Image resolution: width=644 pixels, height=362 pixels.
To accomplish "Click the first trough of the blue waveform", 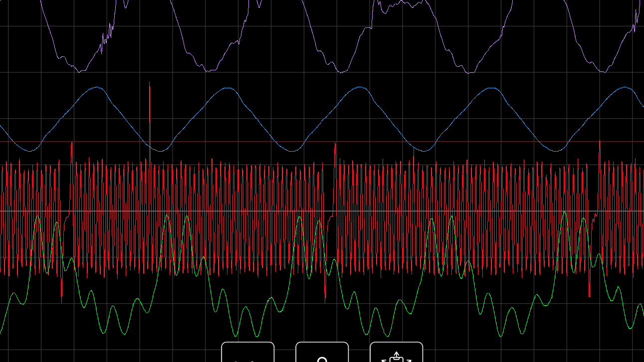I will point(29,151).
